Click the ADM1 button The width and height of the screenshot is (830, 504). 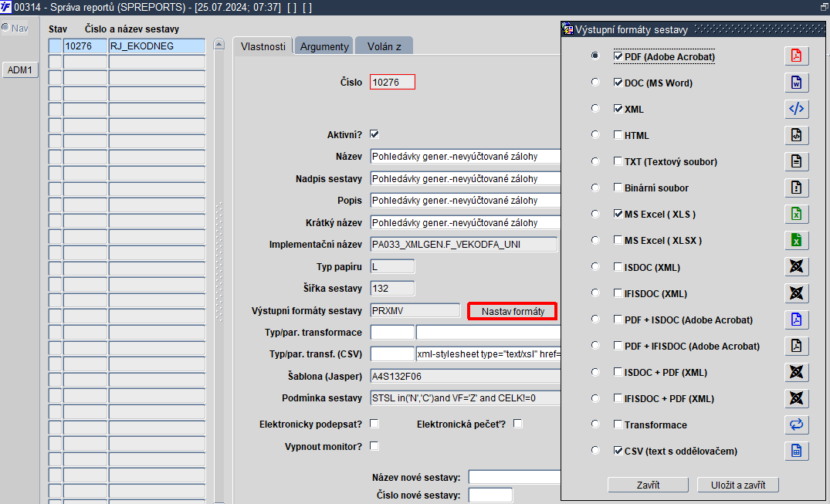coord(20,70)
